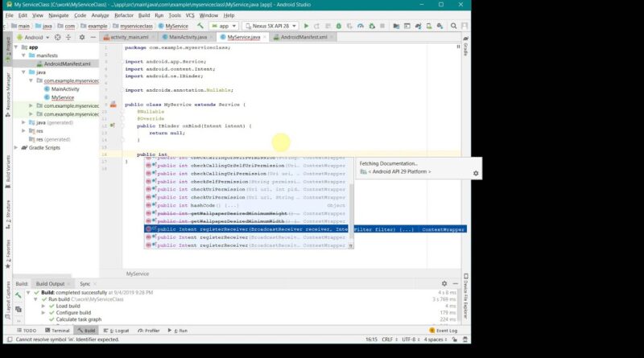
Task: Open Project panel gear settings
Action: (82, 37)
